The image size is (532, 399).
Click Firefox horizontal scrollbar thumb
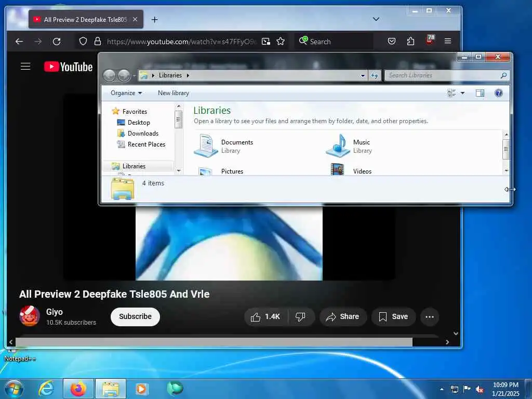point(214,342)
